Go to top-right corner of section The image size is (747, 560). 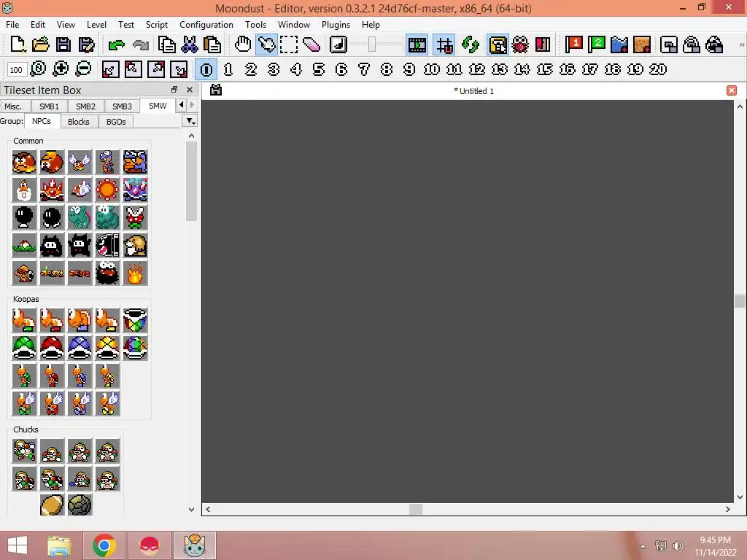(156, 69)
